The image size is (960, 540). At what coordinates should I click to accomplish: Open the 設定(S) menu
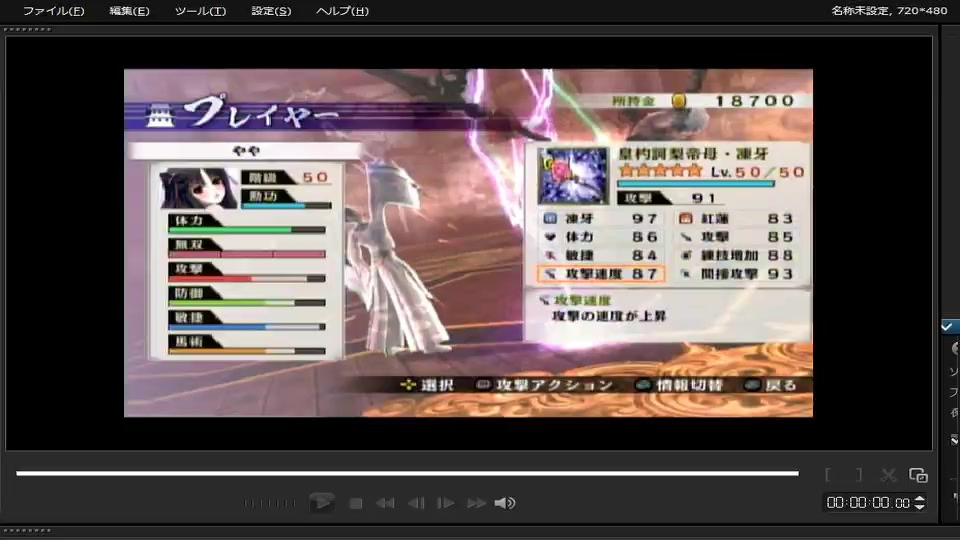(x=271, y=11)
